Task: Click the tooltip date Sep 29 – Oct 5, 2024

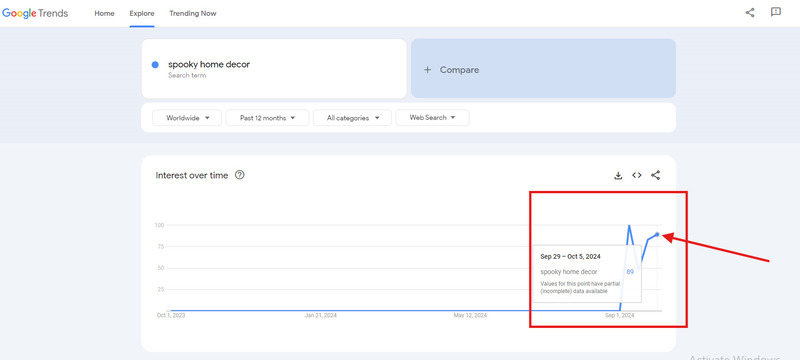Action: (570, 256)
